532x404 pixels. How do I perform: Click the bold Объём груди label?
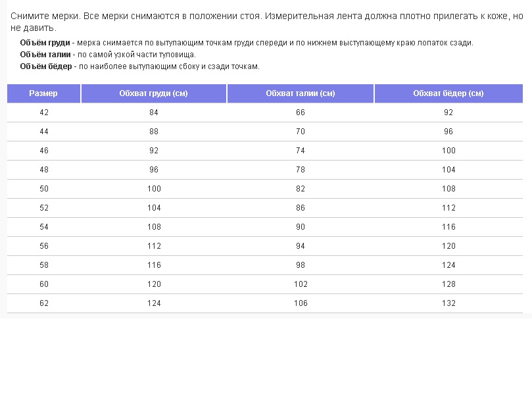pyautogui.click(x=45, y=43)
